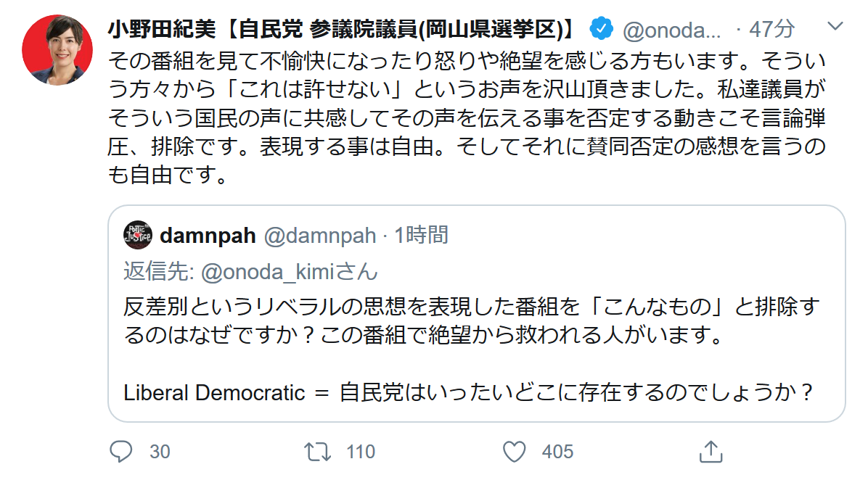Click the like count 405
This screenshot has width=868, height=480.
(557, 452)
